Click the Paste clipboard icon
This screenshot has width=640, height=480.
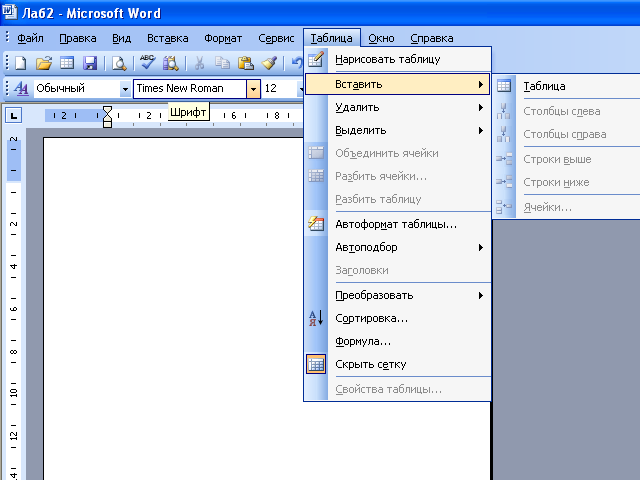[x=246, y=63]
